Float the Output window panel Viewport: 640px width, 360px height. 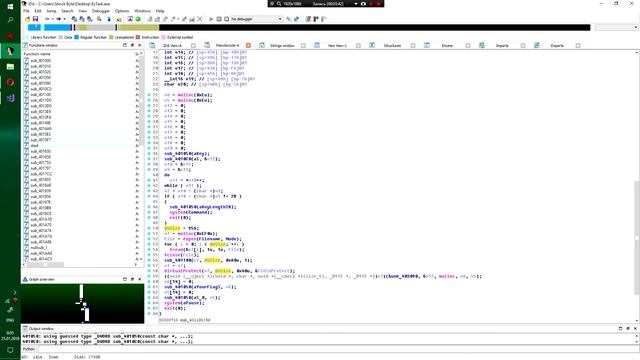tap(620, 328)
